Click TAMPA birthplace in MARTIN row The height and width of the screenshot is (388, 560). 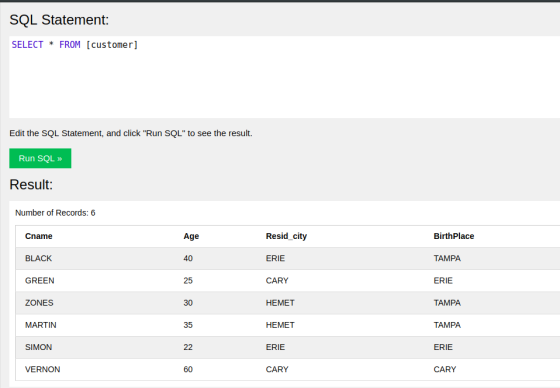447,325
